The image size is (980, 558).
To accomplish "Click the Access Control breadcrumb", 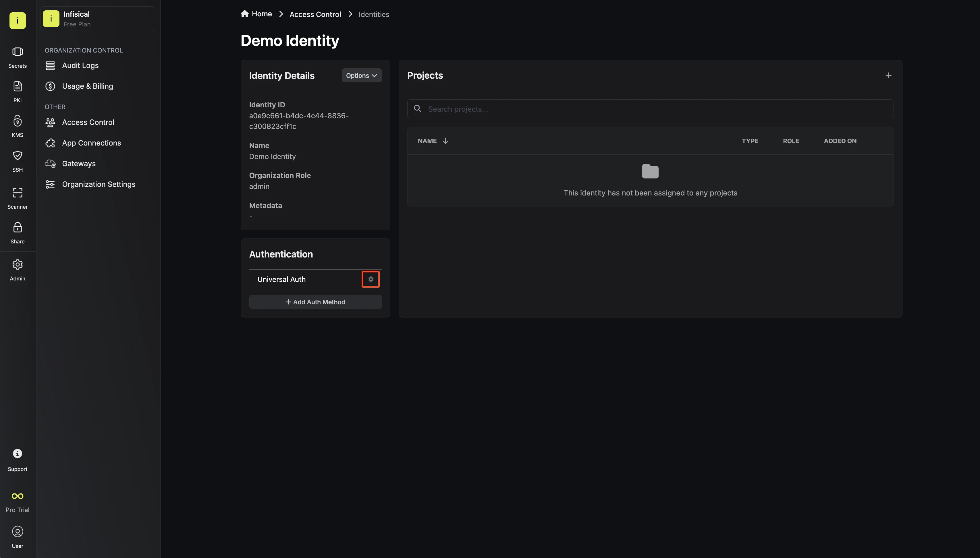I will 315,14.
